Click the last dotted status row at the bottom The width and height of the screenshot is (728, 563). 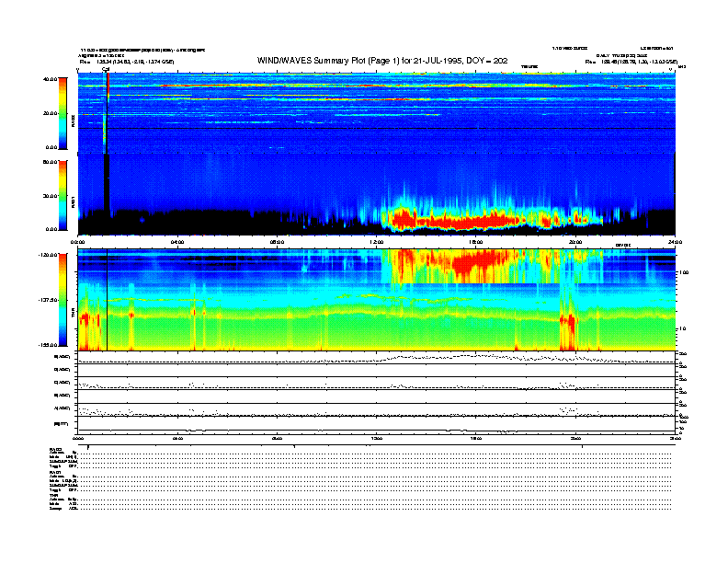click(x=375, y=508)
